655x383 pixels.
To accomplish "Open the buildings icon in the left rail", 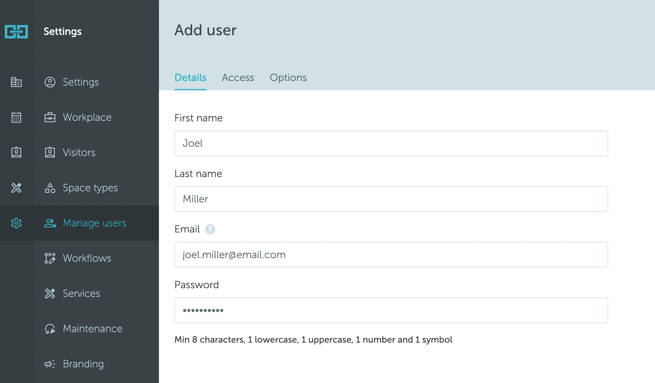I will coord(16,82).
